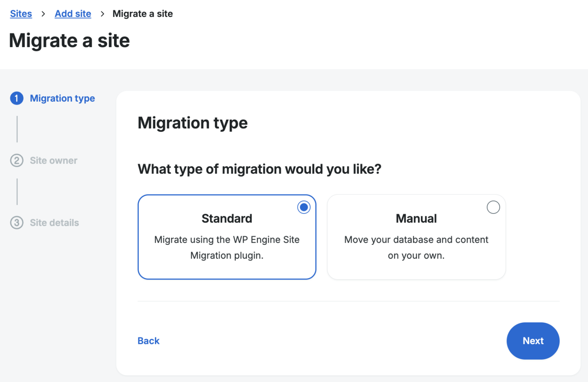Open the Migration type step
Viewport: 588px width, 382px height.
(62, 98)
